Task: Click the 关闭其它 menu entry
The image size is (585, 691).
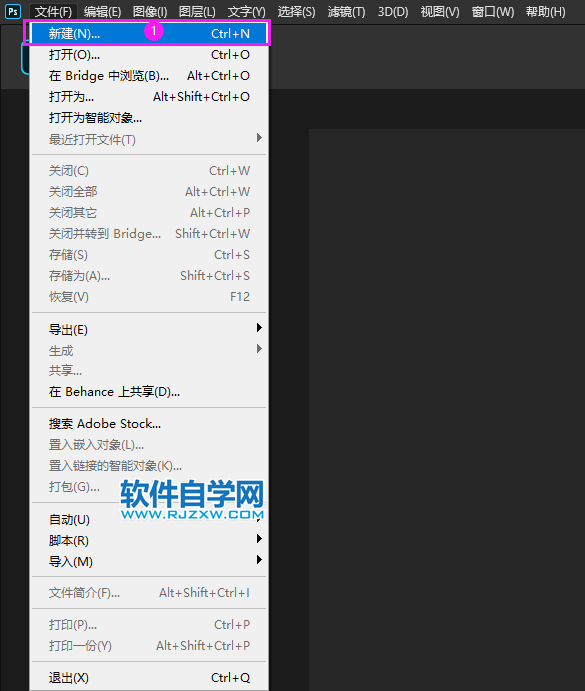Action: pos(149,213)
